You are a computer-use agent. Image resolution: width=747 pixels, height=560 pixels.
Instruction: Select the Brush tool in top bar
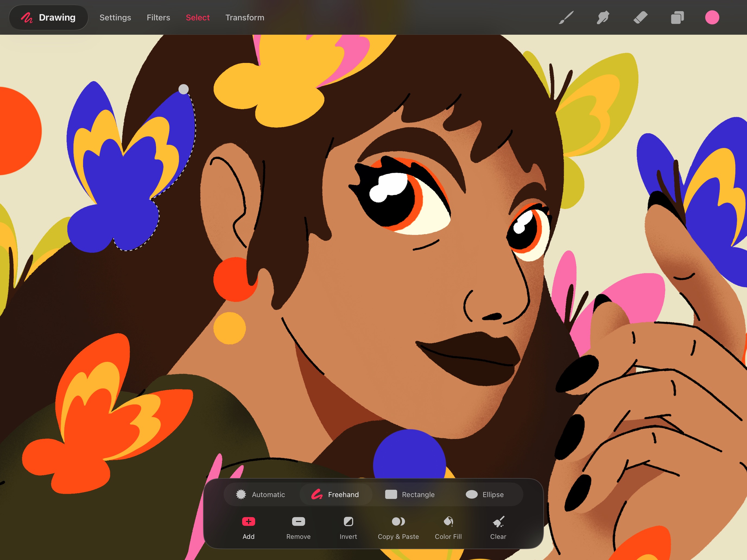pos(566,18)
